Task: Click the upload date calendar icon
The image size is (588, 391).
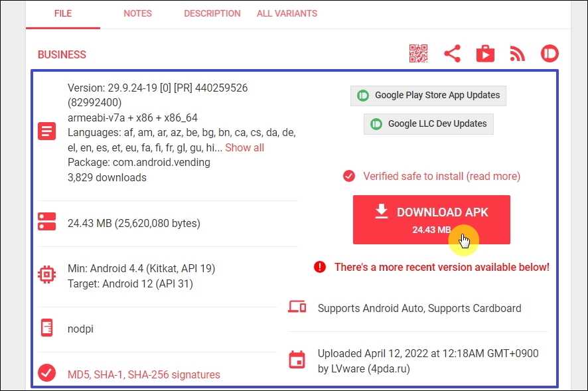Action: pos(297,360)
